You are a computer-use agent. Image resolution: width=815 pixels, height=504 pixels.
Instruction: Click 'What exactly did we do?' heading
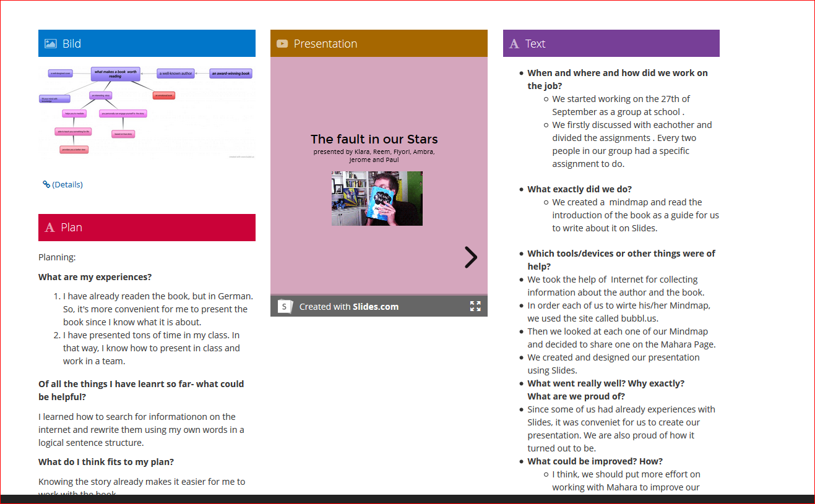[580, 189]
